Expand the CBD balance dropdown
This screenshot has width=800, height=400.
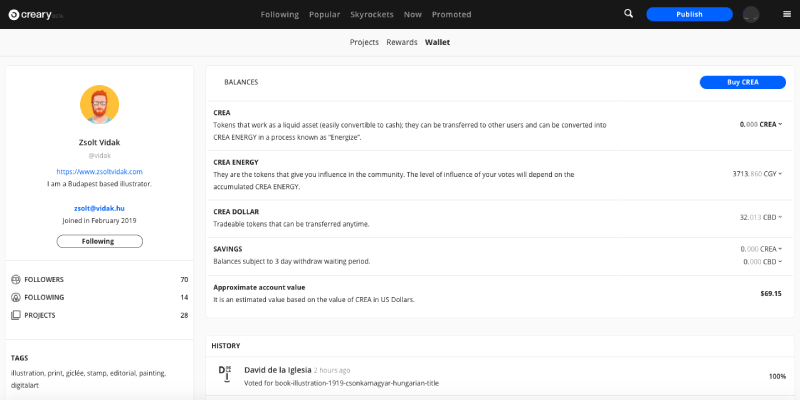(x=780, y=216)
